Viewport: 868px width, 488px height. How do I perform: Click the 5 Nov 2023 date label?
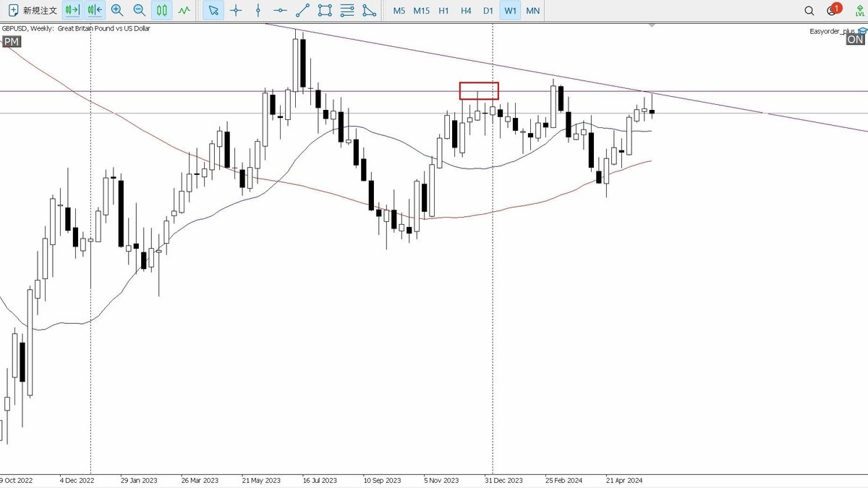(x=442, y=480)
